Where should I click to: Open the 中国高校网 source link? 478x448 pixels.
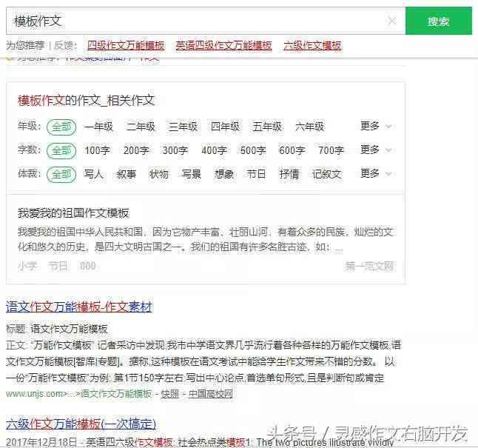click(211, 394)
